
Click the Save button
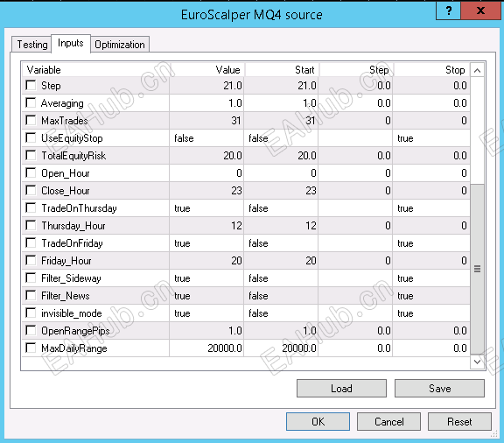click(439, 389)
